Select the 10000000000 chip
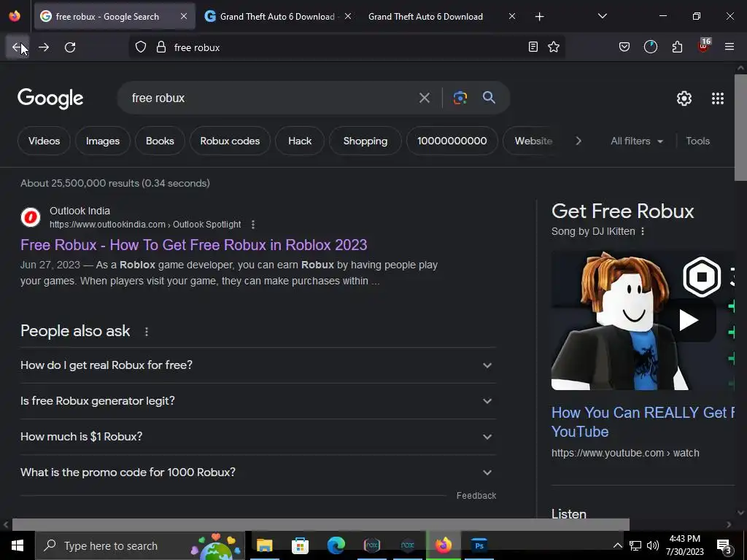 click(x=452, y=141)
